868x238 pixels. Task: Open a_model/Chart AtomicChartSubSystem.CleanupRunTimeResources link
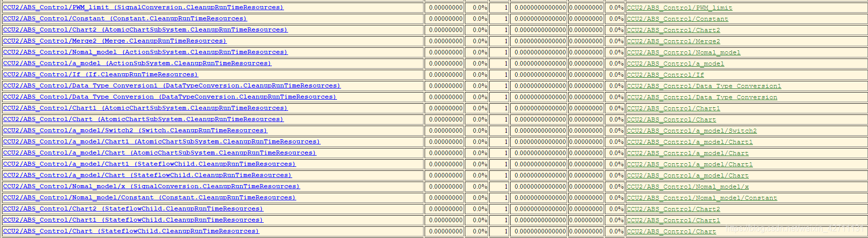160,153
